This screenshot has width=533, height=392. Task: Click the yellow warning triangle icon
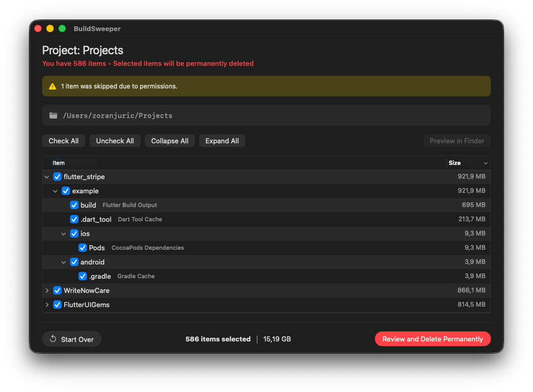53,86
